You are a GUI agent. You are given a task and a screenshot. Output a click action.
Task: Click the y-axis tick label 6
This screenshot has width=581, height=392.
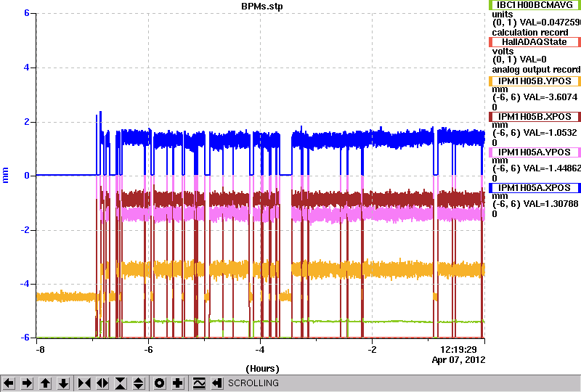point(27,13)
